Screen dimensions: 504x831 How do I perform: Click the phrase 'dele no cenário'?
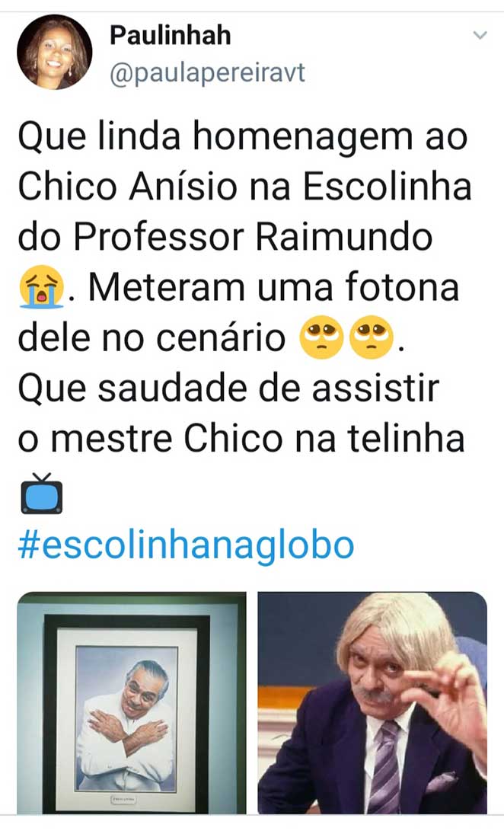point(152,338)
